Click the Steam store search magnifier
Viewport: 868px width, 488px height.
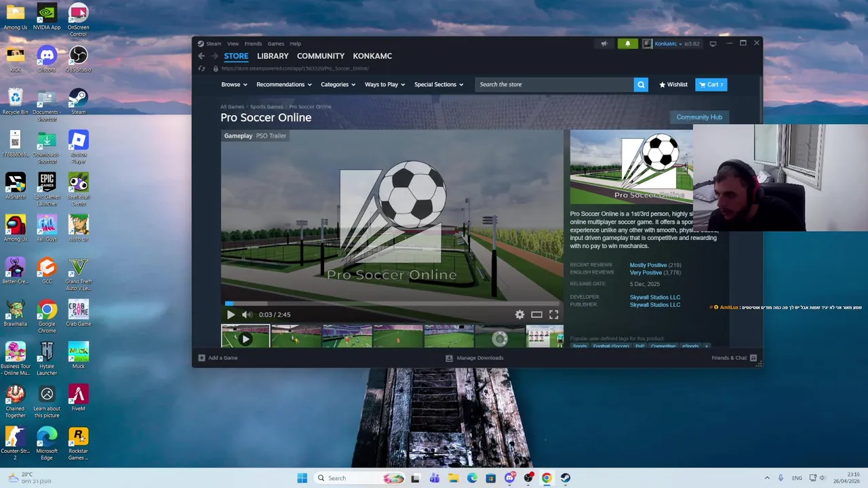[641, 85]
